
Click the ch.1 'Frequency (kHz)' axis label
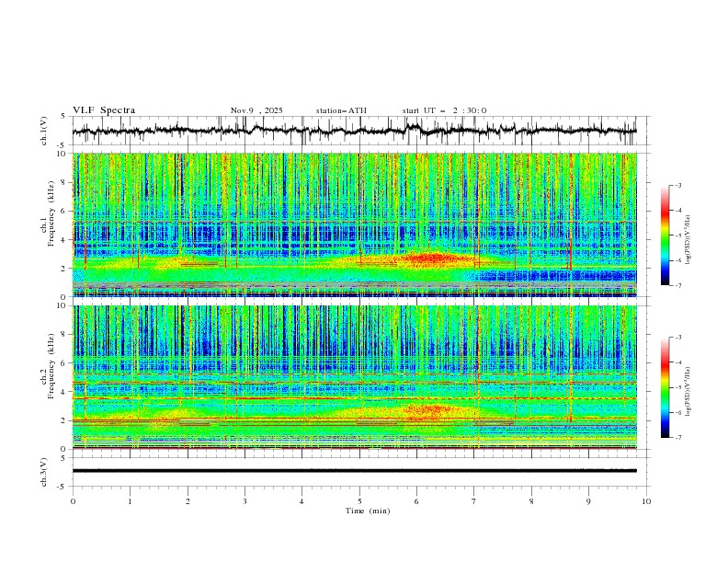point(51,213)
